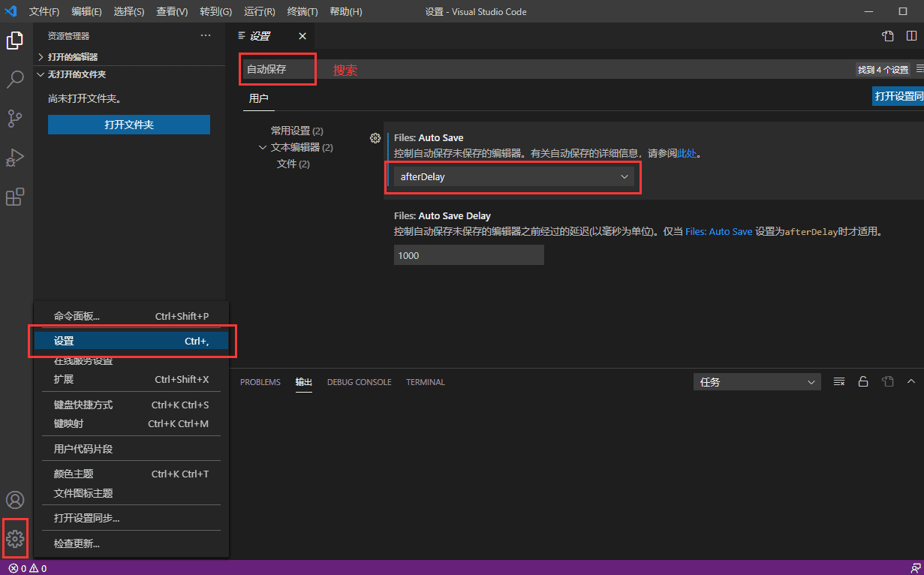The height and width of the screenshot is (575, 924).
Task: Choose 用户代码片段 from the context menu
Action: tap(131, 449)
